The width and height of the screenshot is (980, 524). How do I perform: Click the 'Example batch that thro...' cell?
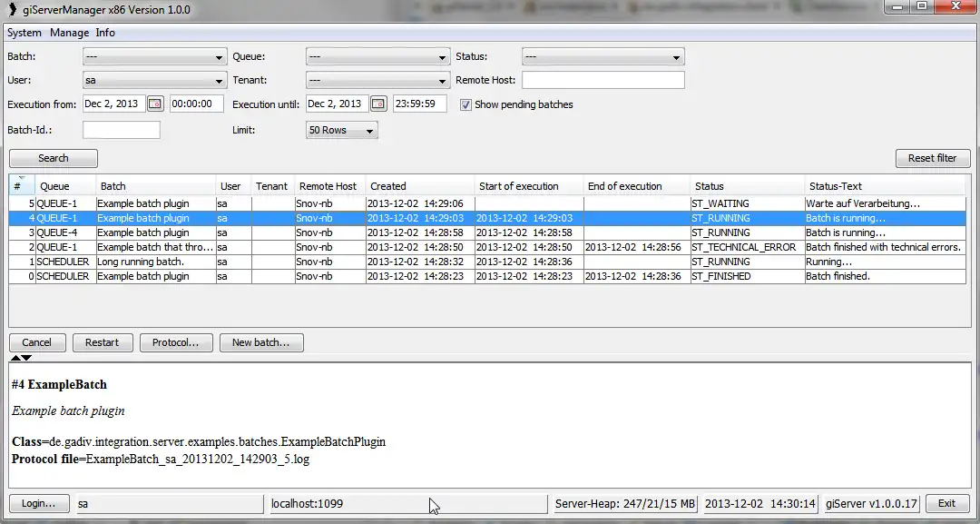coord(156,247)
